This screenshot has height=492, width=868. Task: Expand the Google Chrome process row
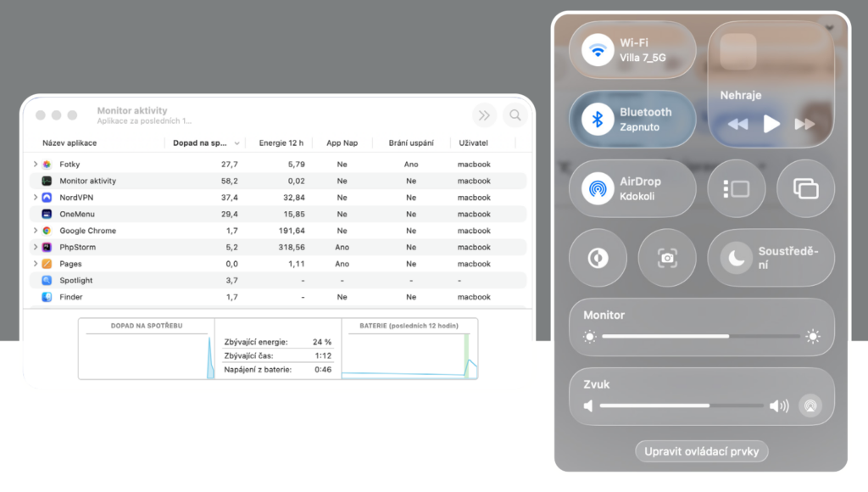[35, 231]
